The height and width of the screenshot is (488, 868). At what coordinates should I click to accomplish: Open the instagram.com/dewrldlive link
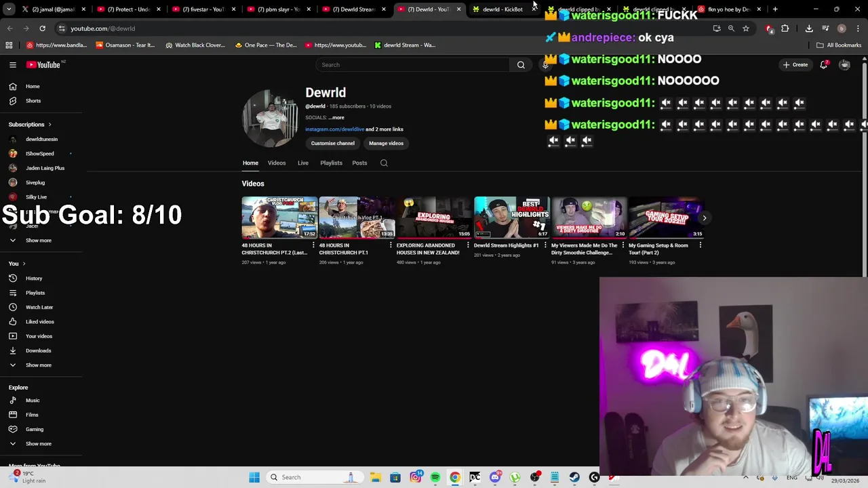pyautogui.click(x=334, y=129)
